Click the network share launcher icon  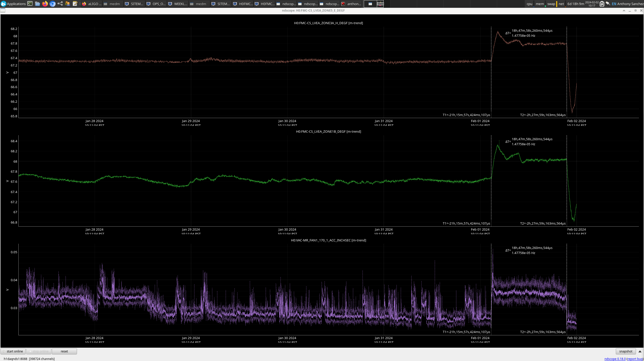(x=60, y=4)
